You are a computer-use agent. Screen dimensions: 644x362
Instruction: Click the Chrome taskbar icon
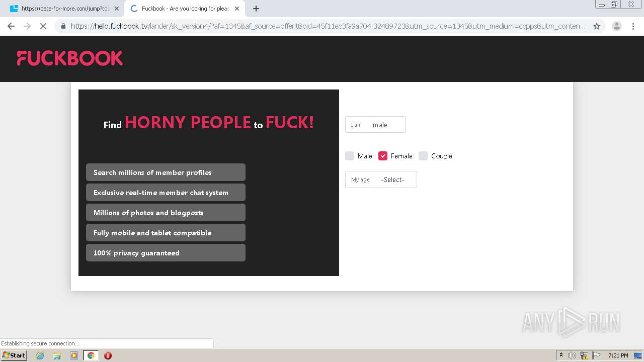91,355
